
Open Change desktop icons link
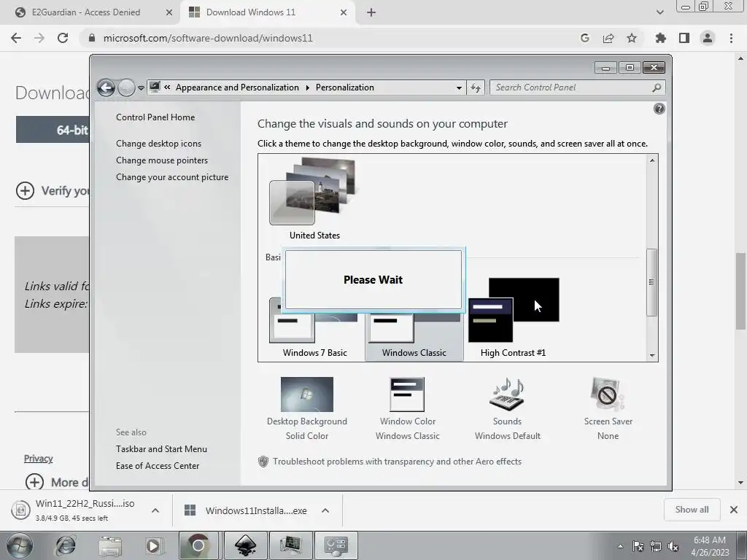coord(158,144)
